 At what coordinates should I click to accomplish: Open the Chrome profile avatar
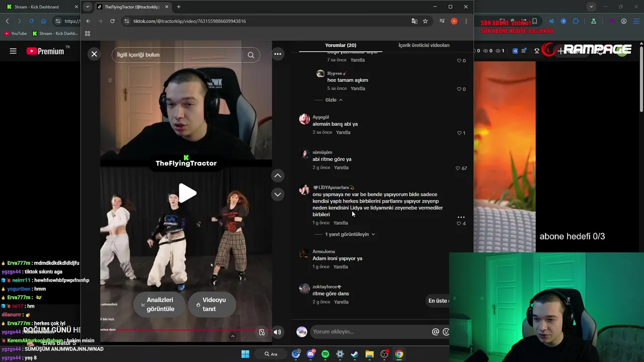click(454, 21)
